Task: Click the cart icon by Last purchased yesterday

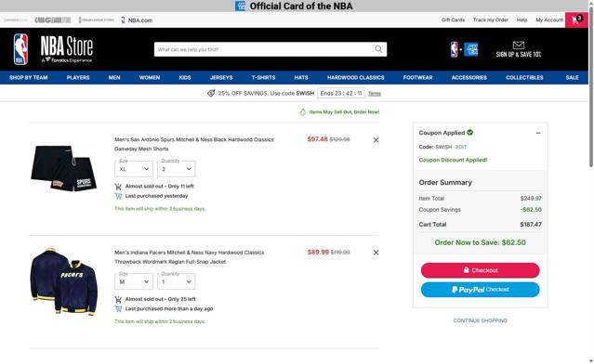Action: (118, 196)
